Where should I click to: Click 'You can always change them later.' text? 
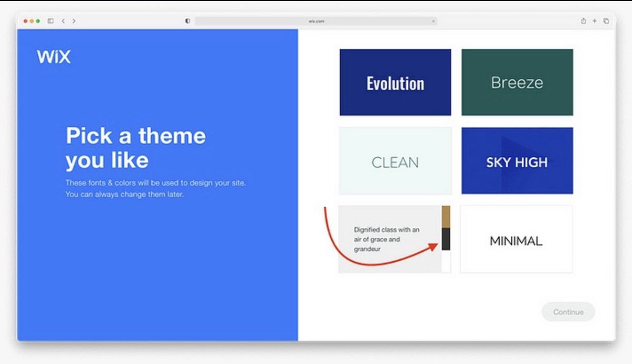pyautogui.click(x=124, y=195)
